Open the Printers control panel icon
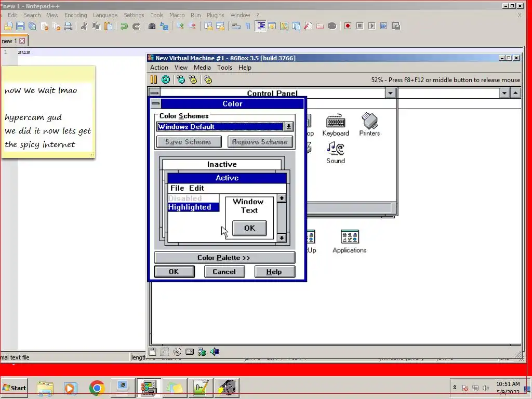This screenshot has width=532, height=399. [369, 125]
